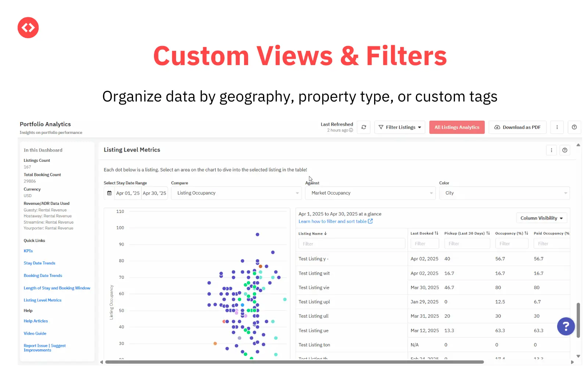Open the top bar three-dot menu
The image size is (588, 392).
557,127
